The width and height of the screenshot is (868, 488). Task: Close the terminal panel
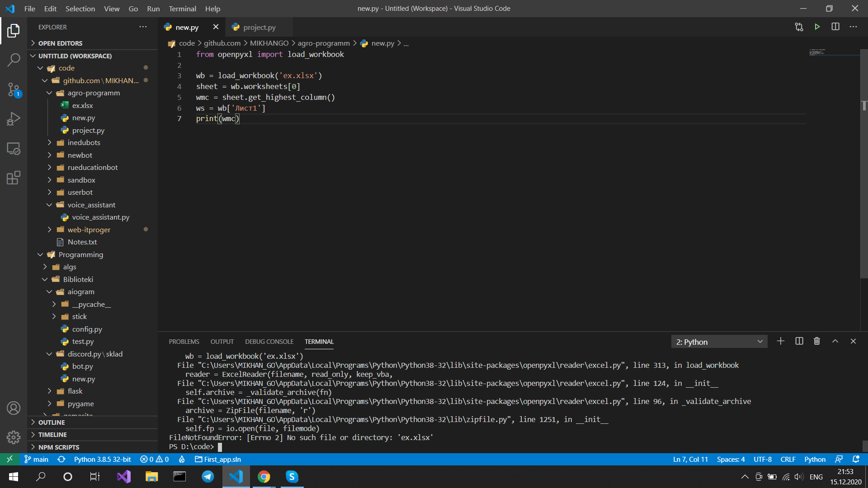(x=853, y=341)
